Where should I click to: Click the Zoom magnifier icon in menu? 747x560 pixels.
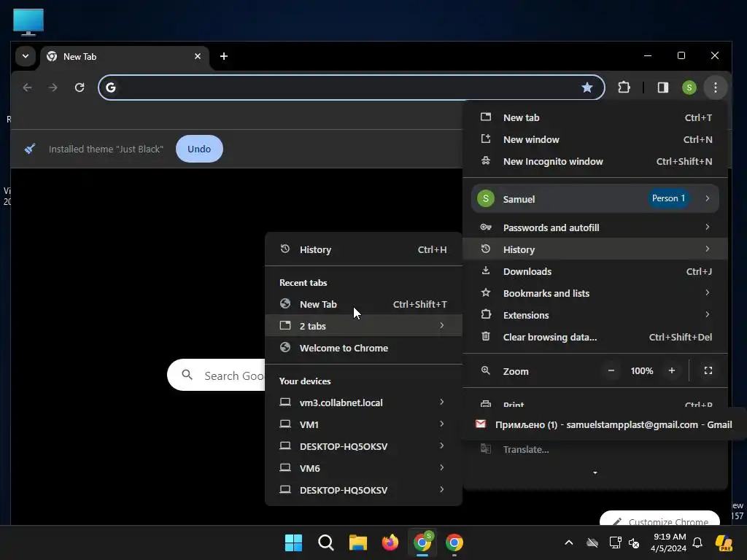[485, 370]
